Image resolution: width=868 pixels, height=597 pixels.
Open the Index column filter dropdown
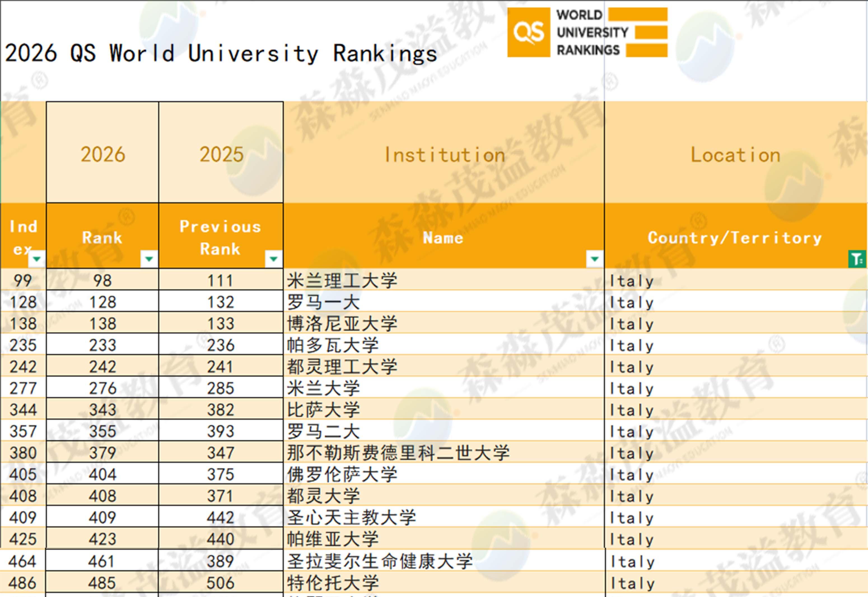(37, 259)
